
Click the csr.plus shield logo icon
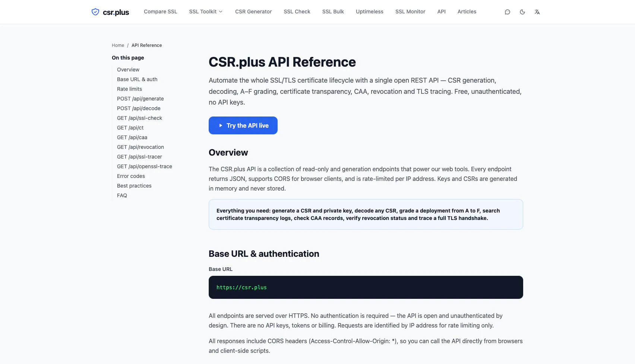pos(95,12)
